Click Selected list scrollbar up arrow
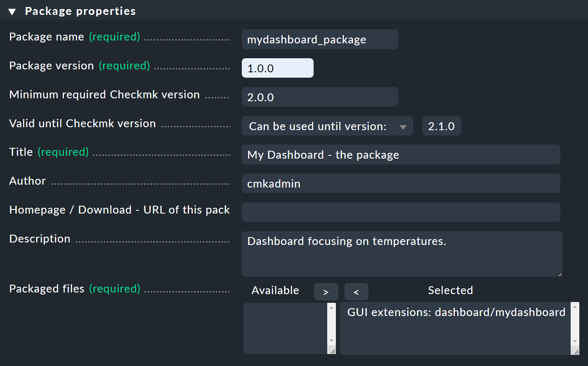Image resolution: width=588 pixels, height=366 pixels. click(575, 307)
